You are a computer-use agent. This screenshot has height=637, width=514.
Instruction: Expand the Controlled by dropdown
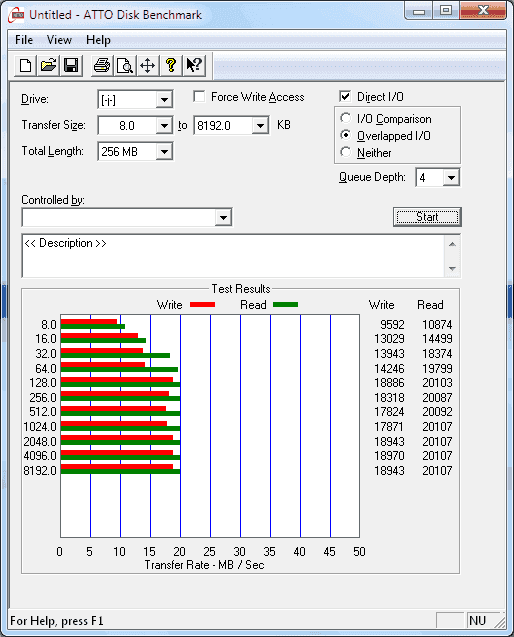click(223, 217)
